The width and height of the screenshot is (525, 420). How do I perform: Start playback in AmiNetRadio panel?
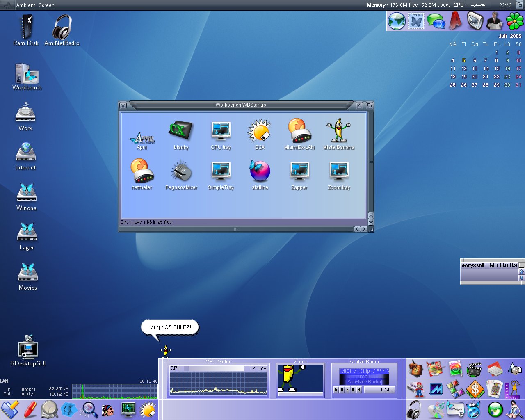click(x=347, y=390)
